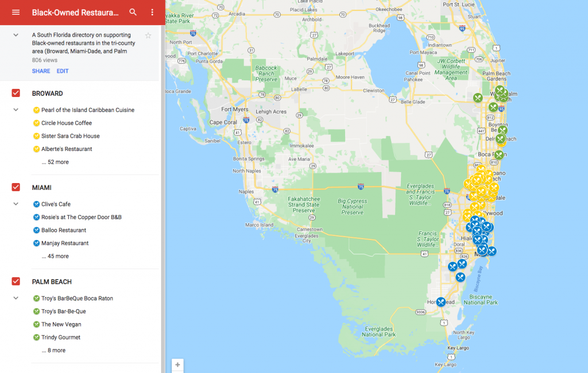Click the Naples map label
588x373 pixels.
pos(246,191)
